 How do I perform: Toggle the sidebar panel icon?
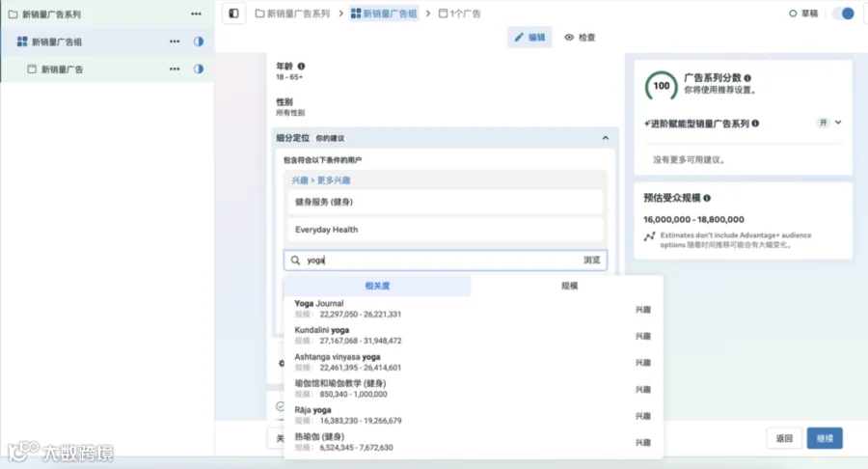pos(233,14)
